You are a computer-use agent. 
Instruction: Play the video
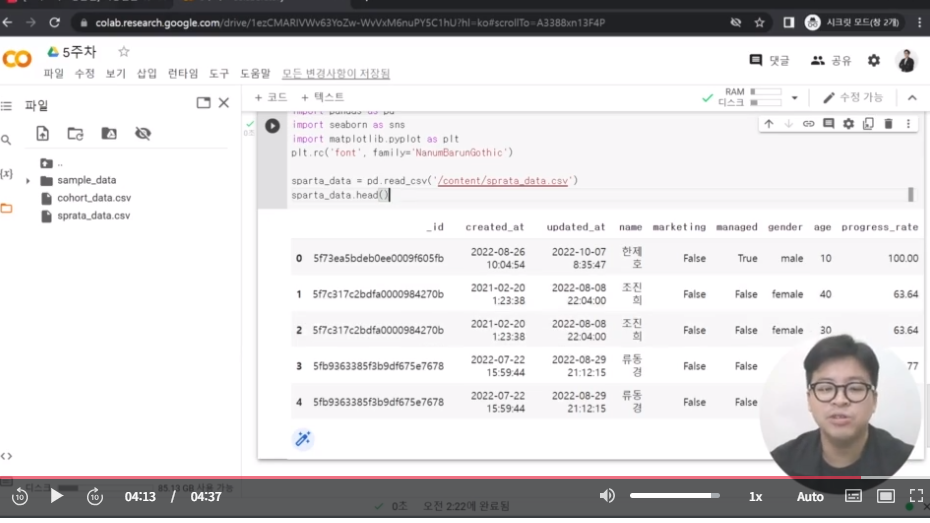point(56,496)
